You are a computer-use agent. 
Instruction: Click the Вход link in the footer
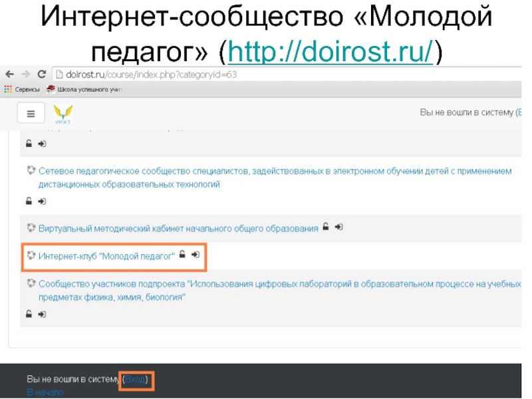(x=136, y=379)
